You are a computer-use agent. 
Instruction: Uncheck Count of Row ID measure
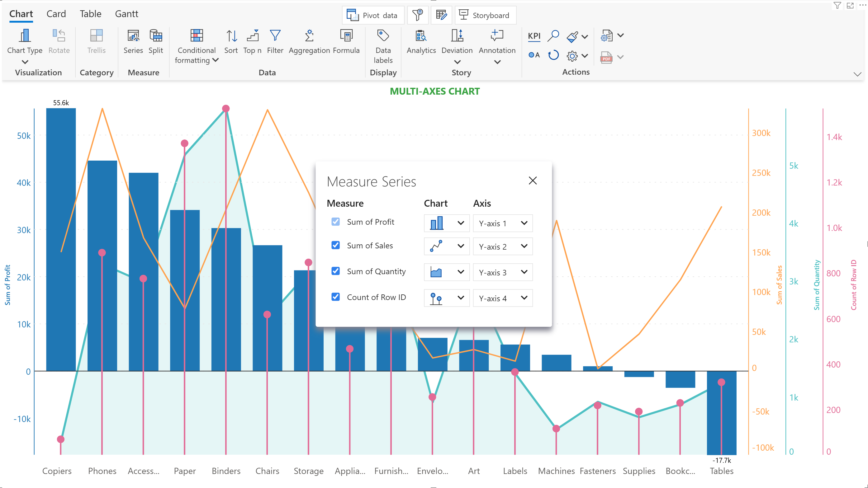(335, 297)
